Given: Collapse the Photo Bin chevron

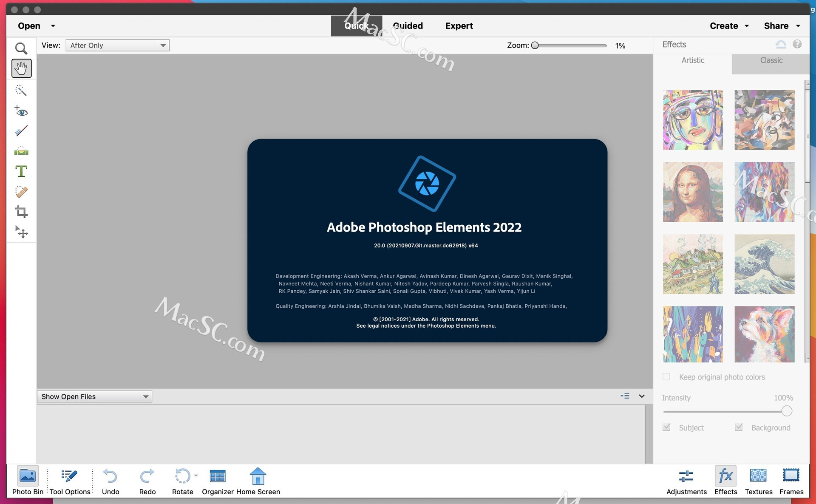Looking at the screenshot, I should pyautogui.click(x=642, y=396).
